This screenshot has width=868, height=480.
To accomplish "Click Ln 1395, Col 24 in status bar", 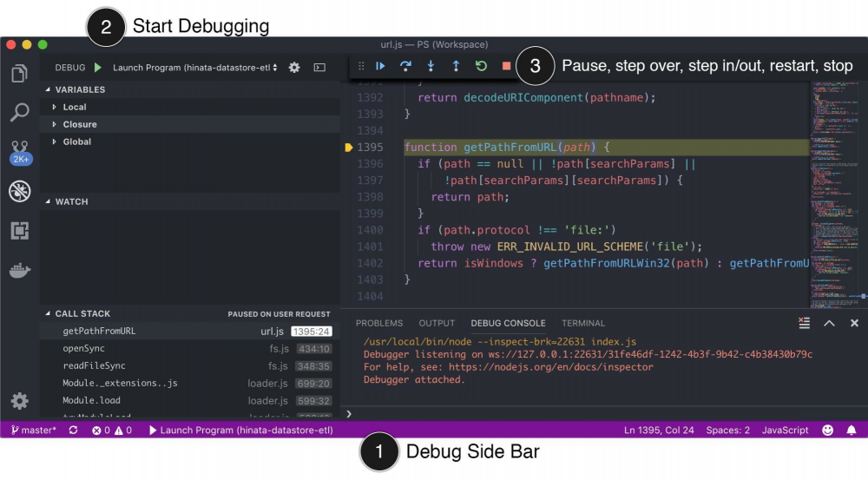I will coord(659,431).
